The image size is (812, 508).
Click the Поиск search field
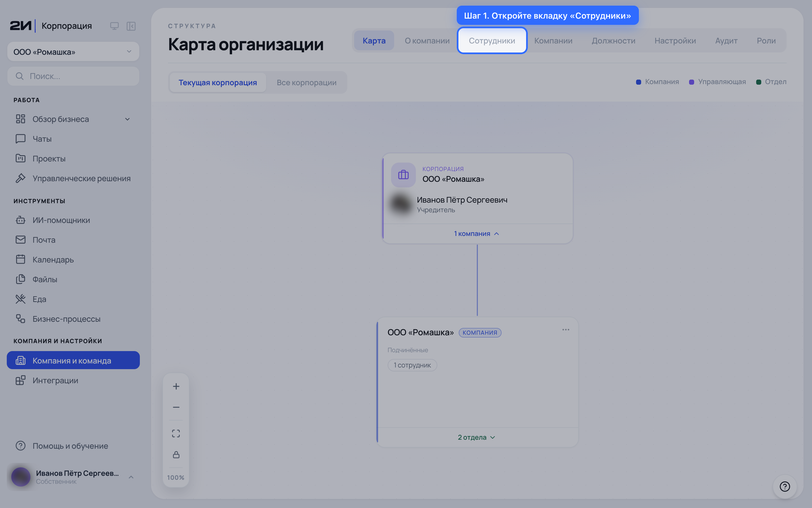(x=73, y=76)
